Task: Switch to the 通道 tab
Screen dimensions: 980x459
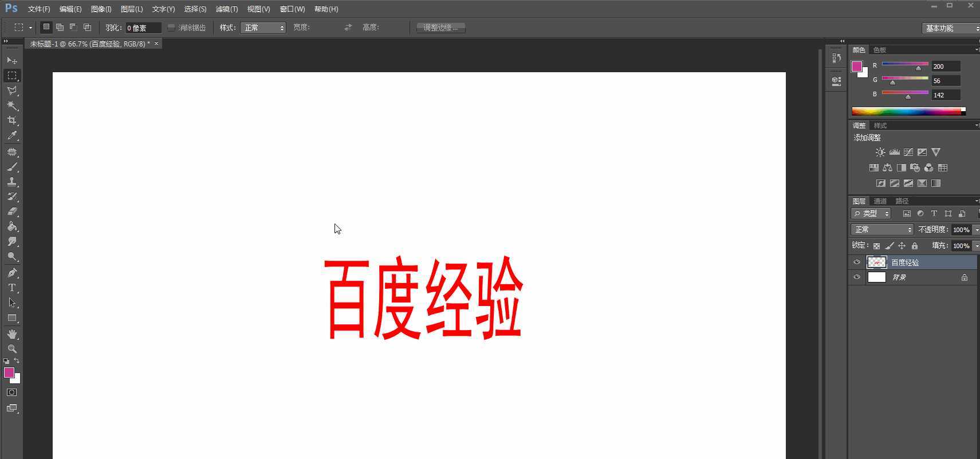Action: tap(880, 201)
